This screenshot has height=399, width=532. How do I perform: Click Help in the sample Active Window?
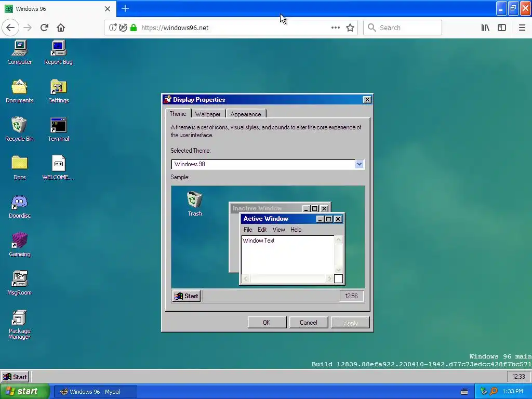pyautogui.click(x=296, y=230)
